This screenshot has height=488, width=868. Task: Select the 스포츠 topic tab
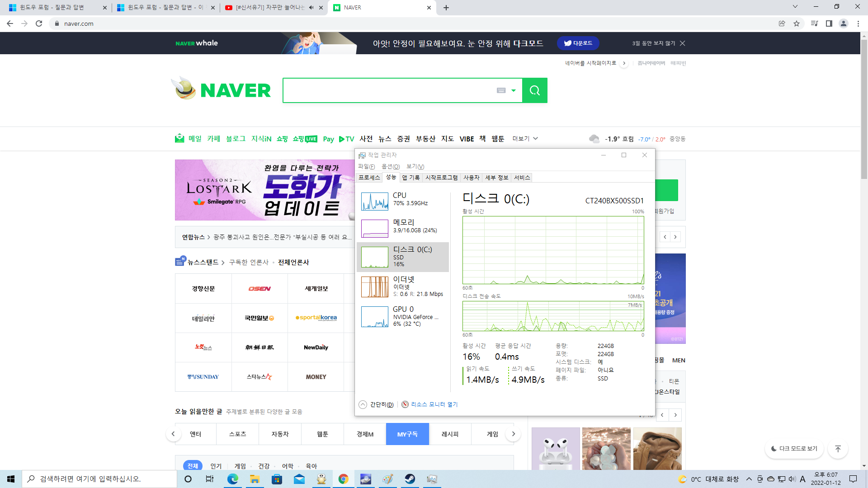[237, 434]
